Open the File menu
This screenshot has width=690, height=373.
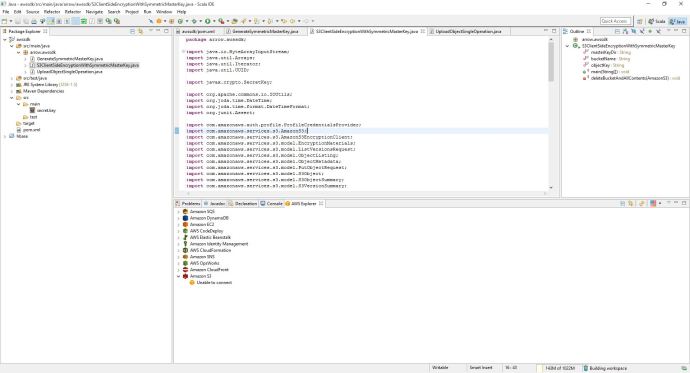[6, 12]
